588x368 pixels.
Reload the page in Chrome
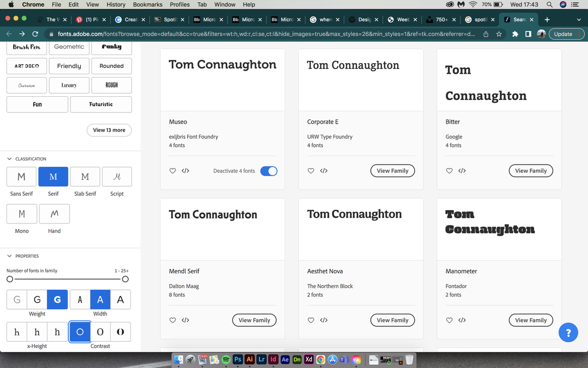pyautogui.click(x=35, y=34)
